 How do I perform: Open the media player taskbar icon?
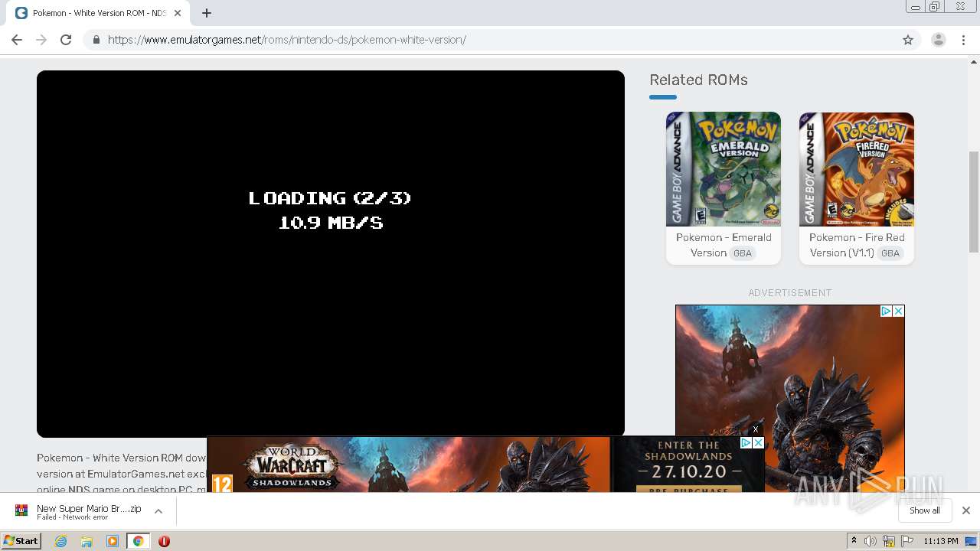[x=113, y=541]
